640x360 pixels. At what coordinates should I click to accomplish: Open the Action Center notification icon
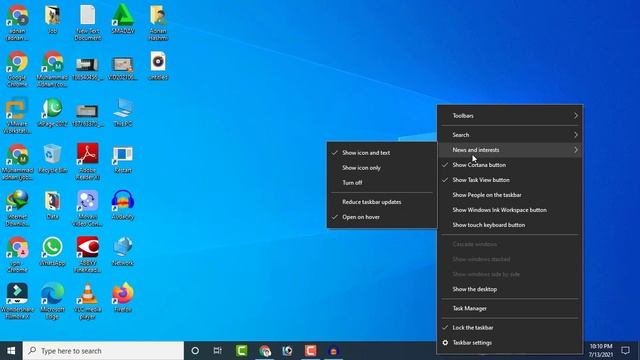pyautogui.click(x=625, y=351)
